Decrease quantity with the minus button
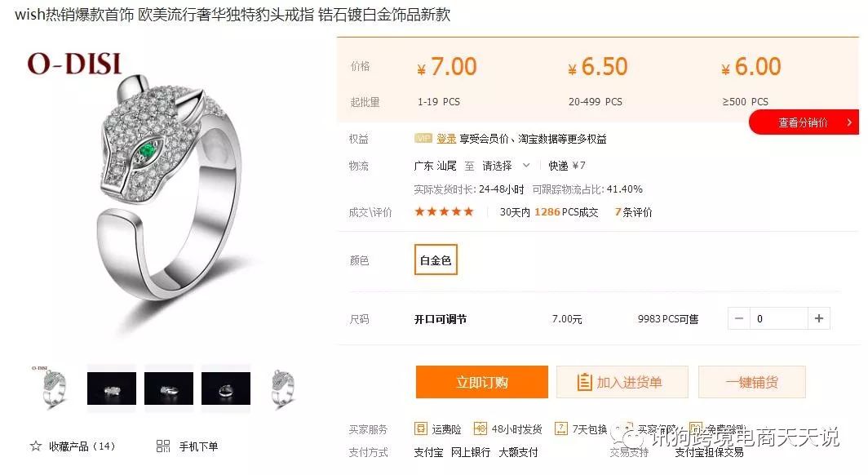This screenshot has height=475, width=868. point(739,318)
